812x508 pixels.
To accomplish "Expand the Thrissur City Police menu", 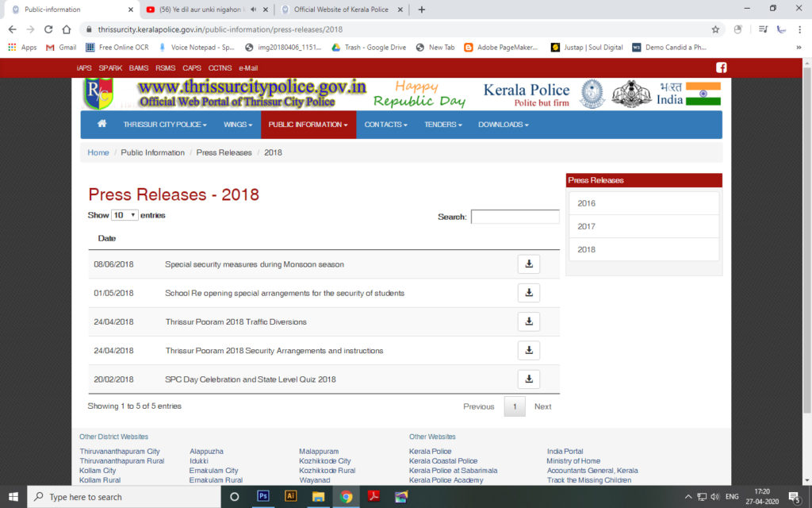I will click(x=164, y=125).
